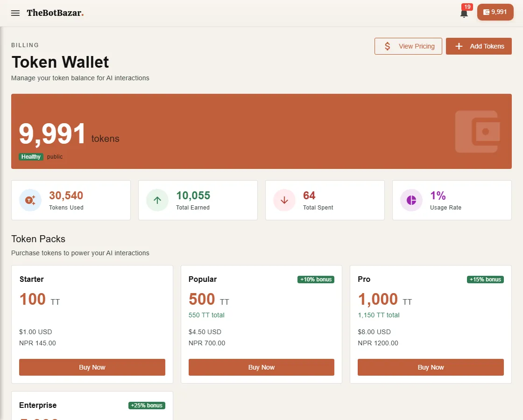Click the 'NPR 700.00' price

click(207, 343)
